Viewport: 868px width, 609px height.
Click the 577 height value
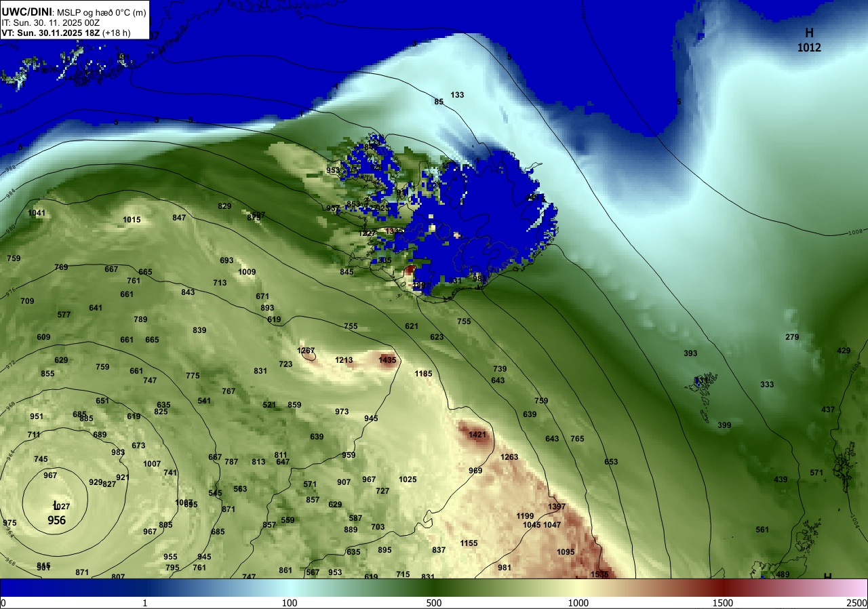click(x=64, y=315)
